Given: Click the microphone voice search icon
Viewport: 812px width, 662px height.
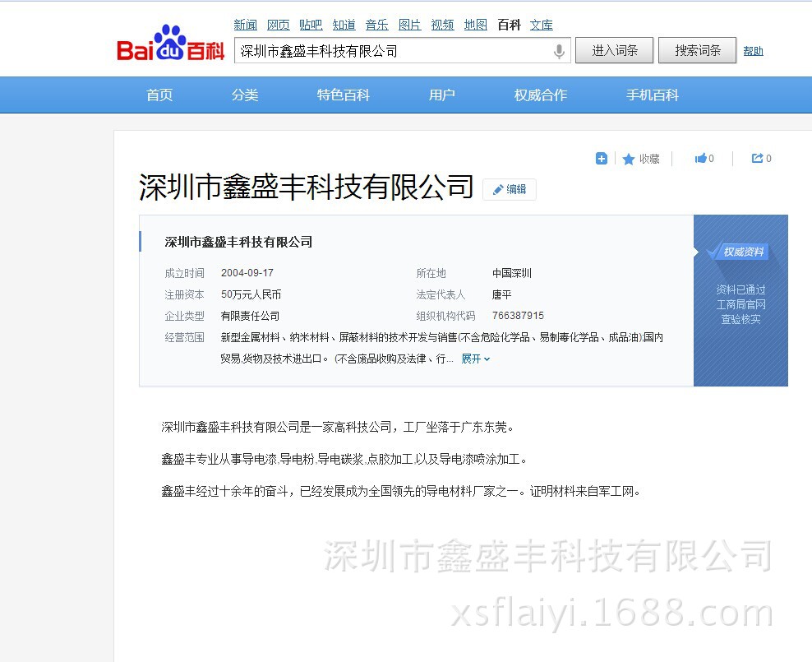Looking at the screenshot, I should 559,51.
